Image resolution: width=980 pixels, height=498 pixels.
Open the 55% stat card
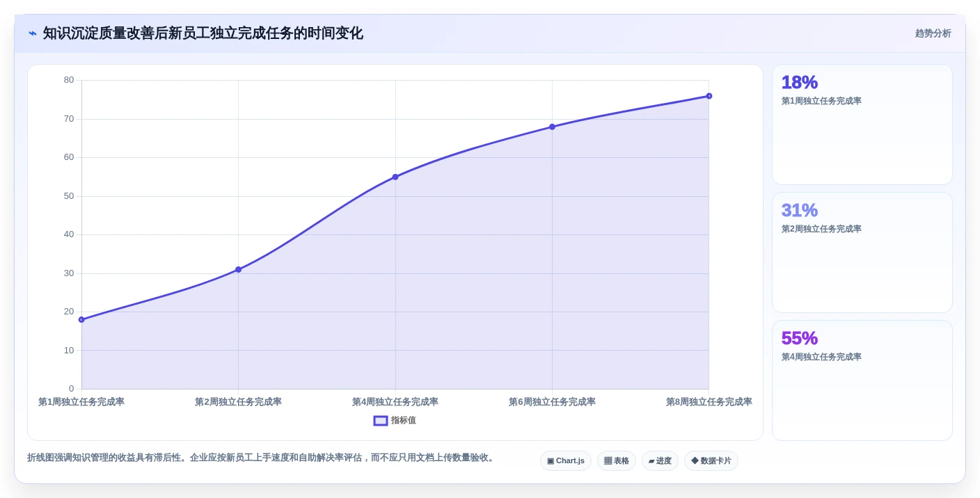pos(862,380)
